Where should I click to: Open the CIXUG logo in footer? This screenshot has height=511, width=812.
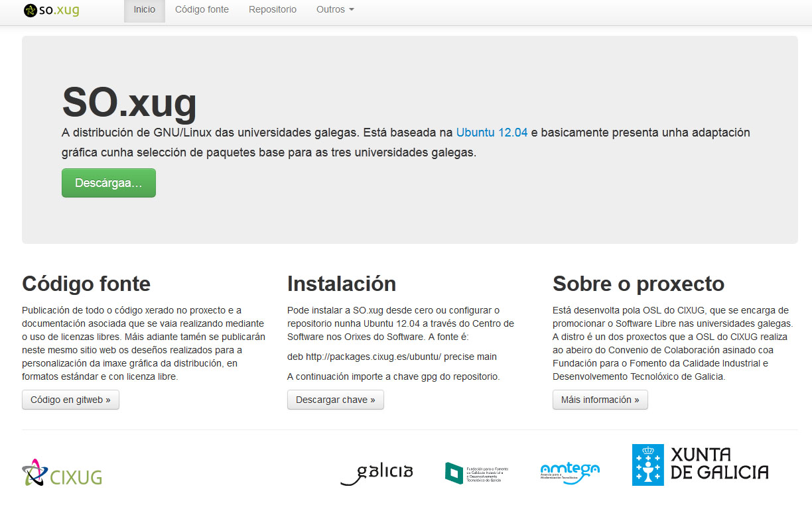coord(62,473)
